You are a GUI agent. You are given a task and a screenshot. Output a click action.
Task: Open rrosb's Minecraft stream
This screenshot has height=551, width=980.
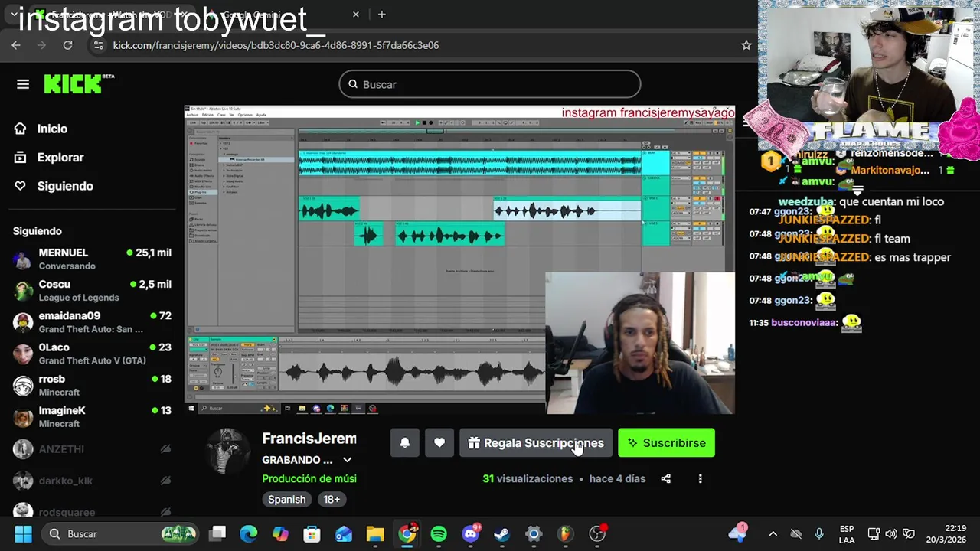pos(92,385)
